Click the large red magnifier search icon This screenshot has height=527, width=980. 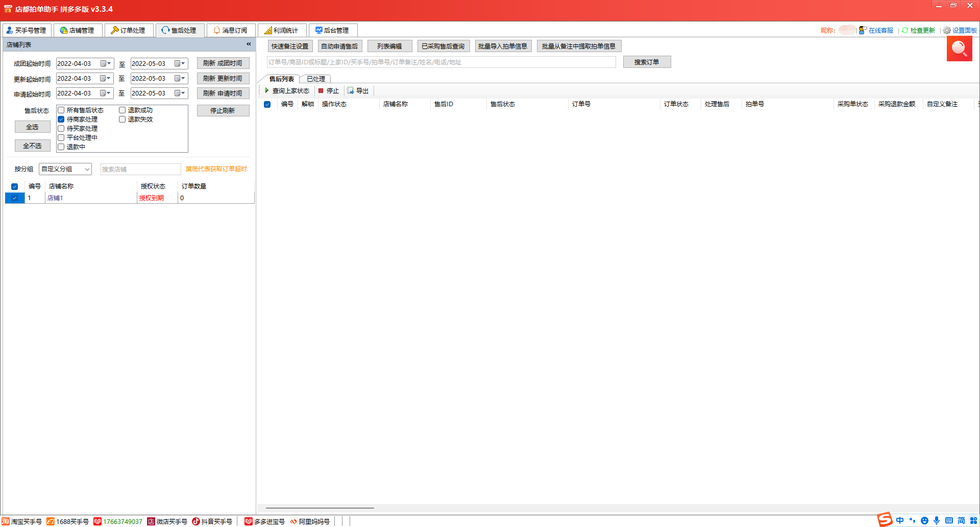(x=959, y=49)
